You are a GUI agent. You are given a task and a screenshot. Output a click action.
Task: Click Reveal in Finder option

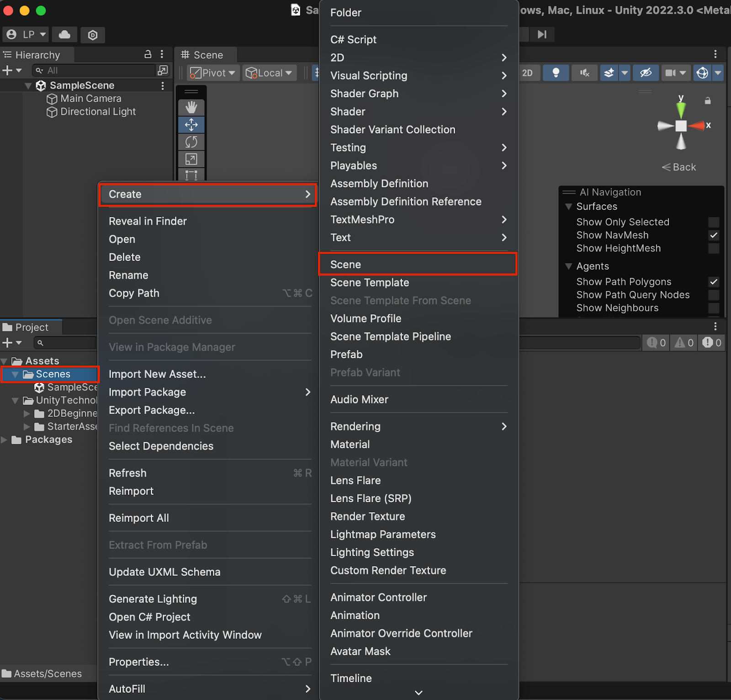coord(148,221)
